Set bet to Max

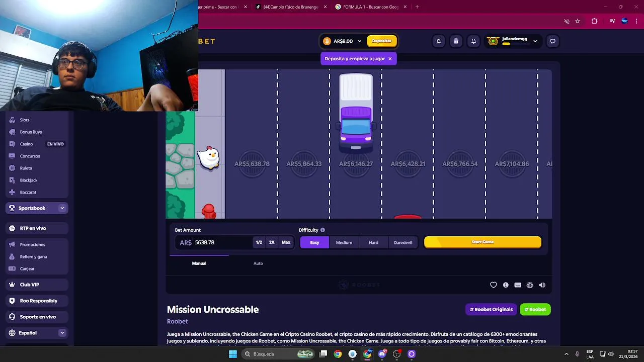286,242
